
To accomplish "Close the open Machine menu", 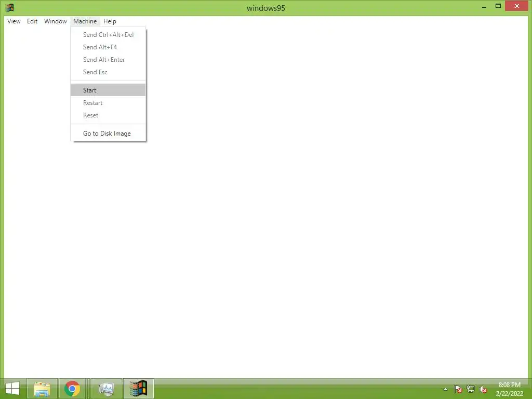I will (85, 21).
